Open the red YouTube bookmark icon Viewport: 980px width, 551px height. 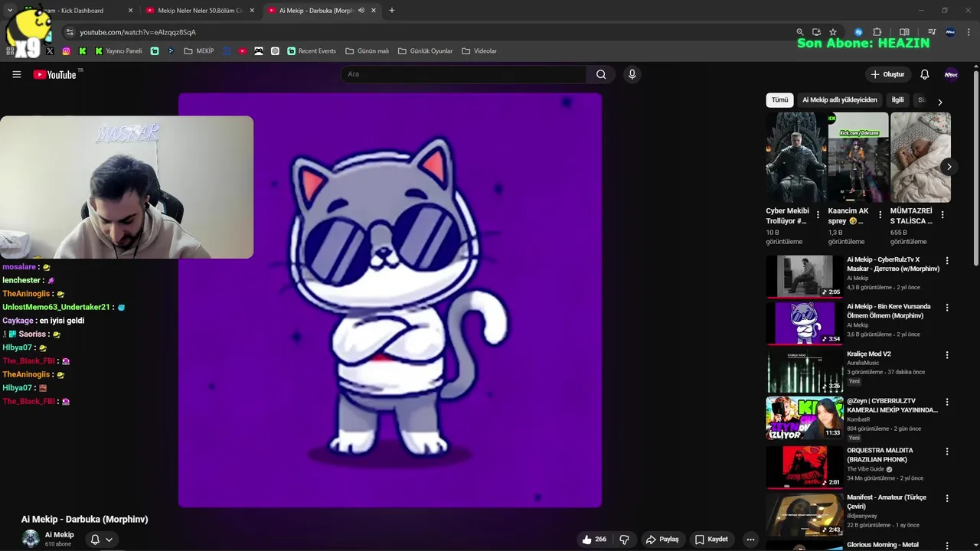pos(242,51)
